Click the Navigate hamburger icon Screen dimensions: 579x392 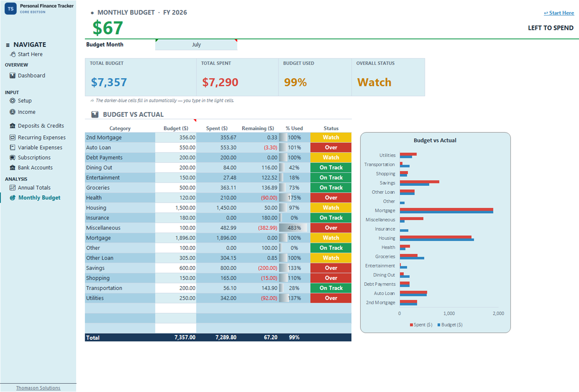tap(8, 45)
